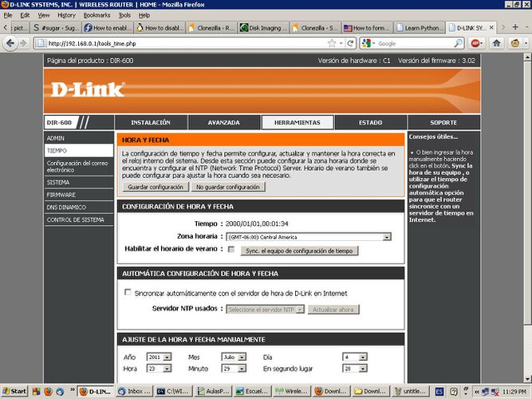
Task: Open the Zona horaria timezone dropdown
Action: [x=309, y=237]
